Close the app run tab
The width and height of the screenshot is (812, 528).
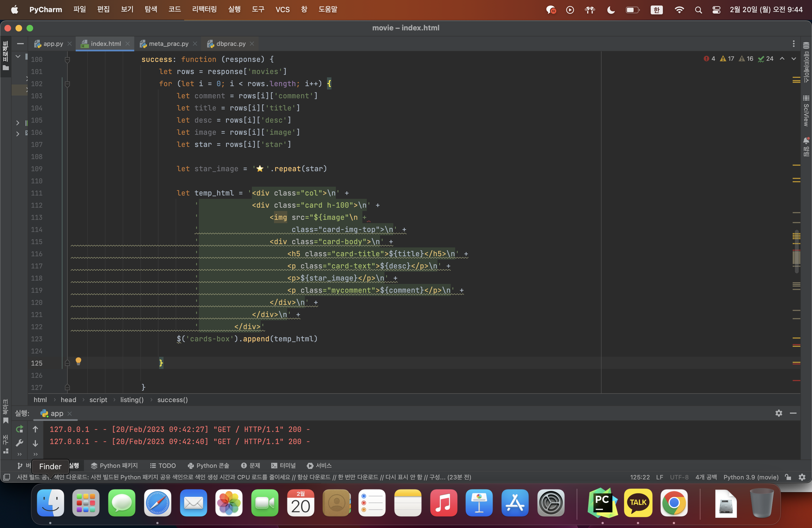[x=70, y=413]
